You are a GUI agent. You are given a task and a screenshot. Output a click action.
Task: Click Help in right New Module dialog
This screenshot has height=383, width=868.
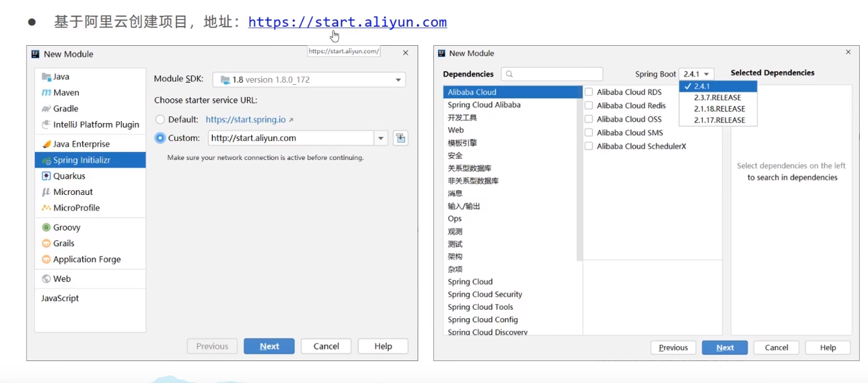coord(828,347)
